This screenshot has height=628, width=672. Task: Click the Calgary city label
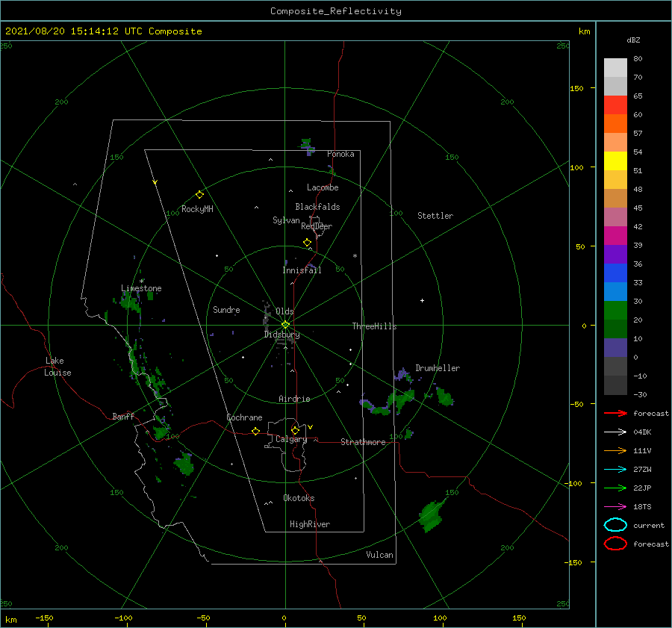pos(291,439)
